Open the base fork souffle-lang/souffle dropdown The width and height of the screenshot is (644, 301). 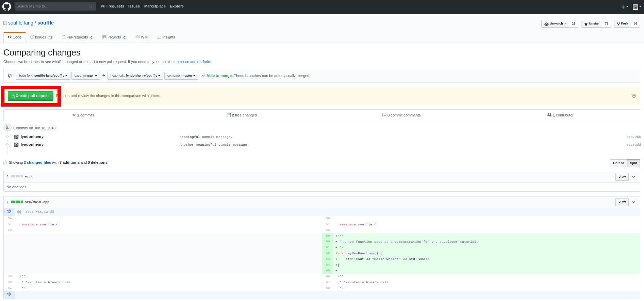[x=43, y=76]
